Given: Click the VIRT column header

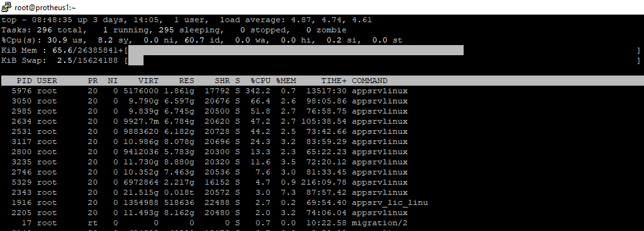Looking at the screenshot, I should point(148,81).
